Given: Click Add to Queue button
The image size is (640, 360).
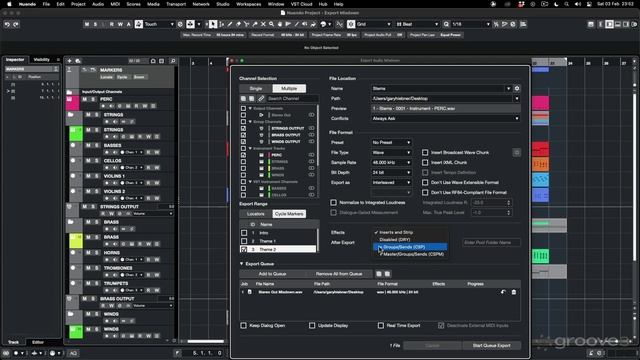Looking at the screenshot, I should 272,274.
